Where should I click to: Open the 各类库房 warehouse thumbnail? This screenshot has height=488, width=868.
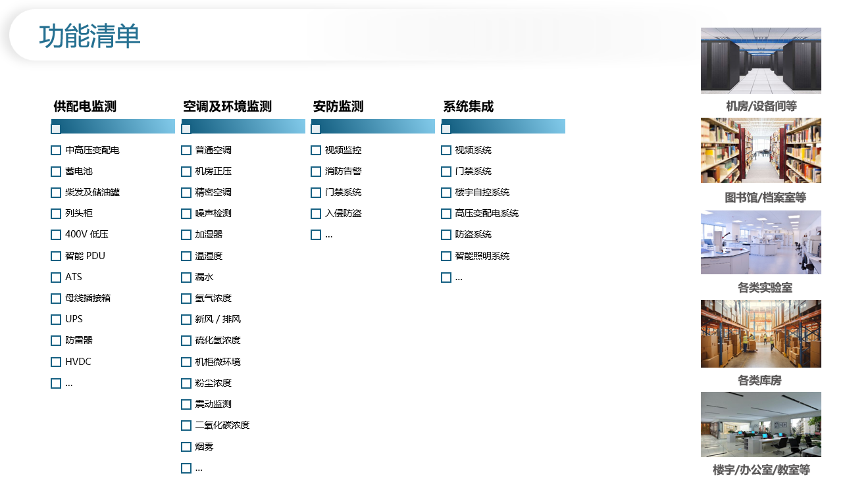(x=761, y=333)
